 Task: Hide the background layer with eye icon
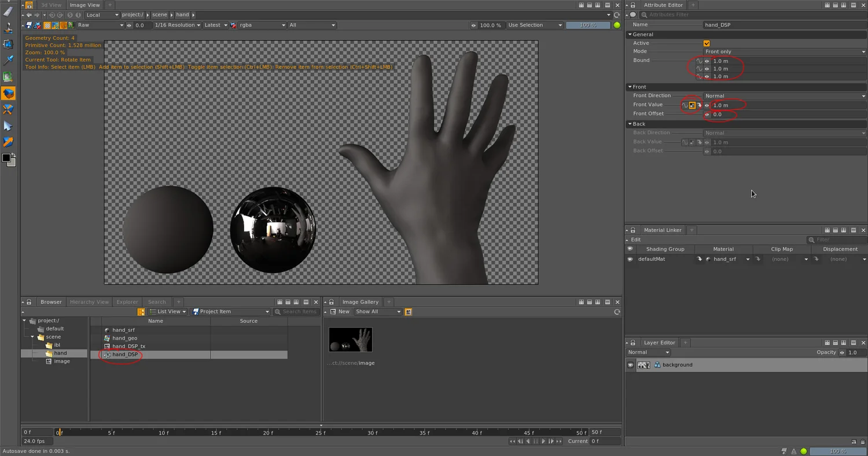(x=630, y=365)
